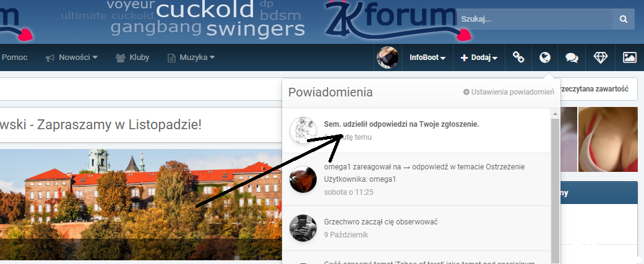
Task: Click Grzechwro's avatar in notifications
Action: [x=303, y=228]
